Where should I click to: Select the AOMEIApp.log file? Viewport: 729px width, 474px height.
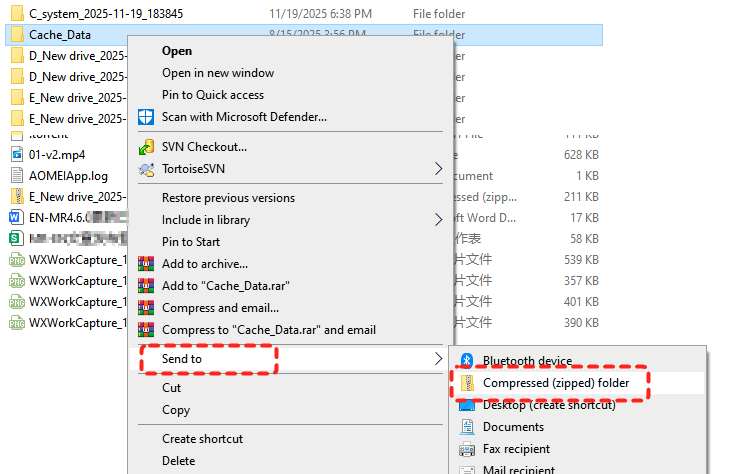click(68, 175)
